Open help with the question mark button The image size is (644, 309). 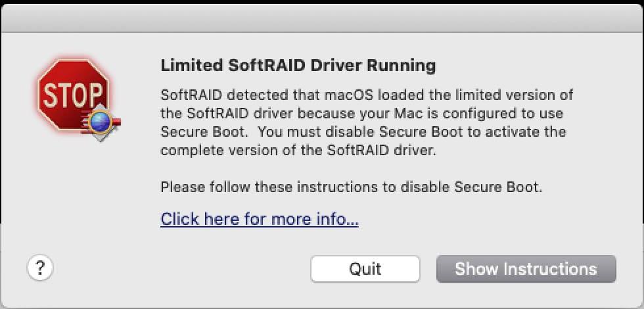coord(40,268)
